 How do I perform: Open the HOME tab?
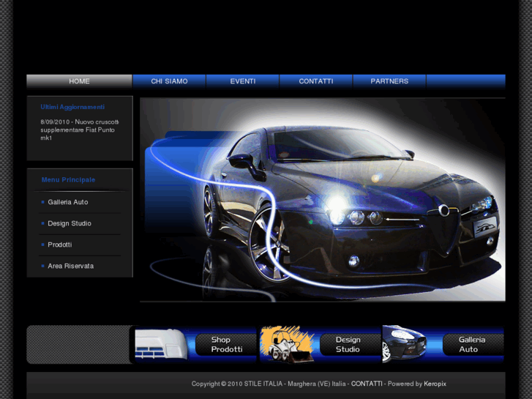point(79,81)
